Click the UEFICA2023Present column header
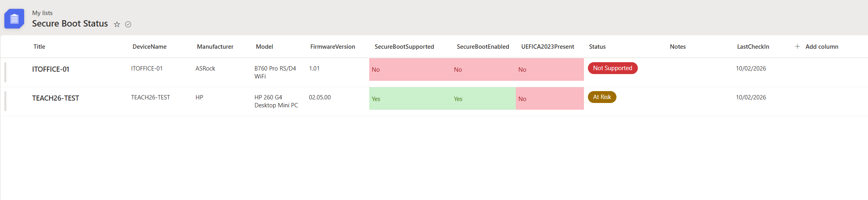This screenshot has height=200, width=868. [548, 47]
